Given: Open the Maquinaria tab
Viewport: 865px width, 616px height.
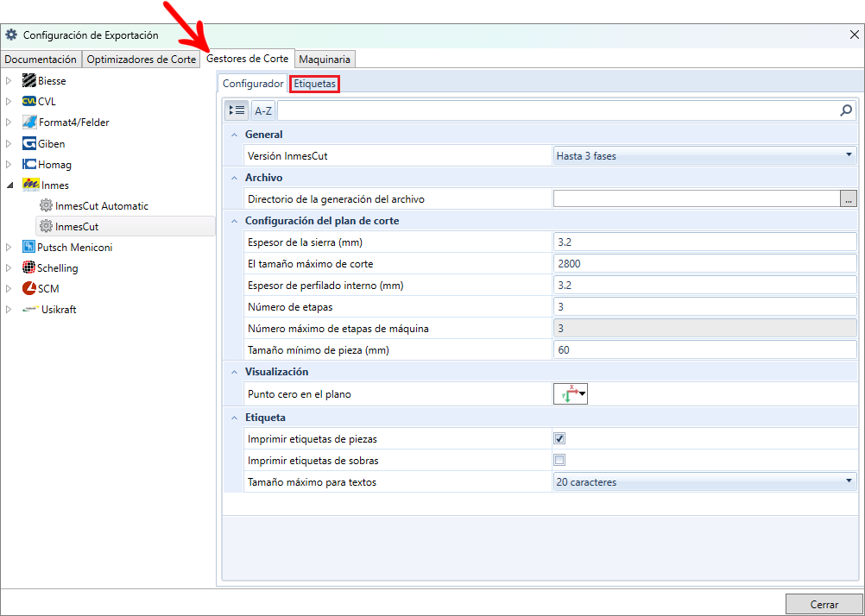Looking at the screenshot, I should pyautogui.click(x=325, y=59).
